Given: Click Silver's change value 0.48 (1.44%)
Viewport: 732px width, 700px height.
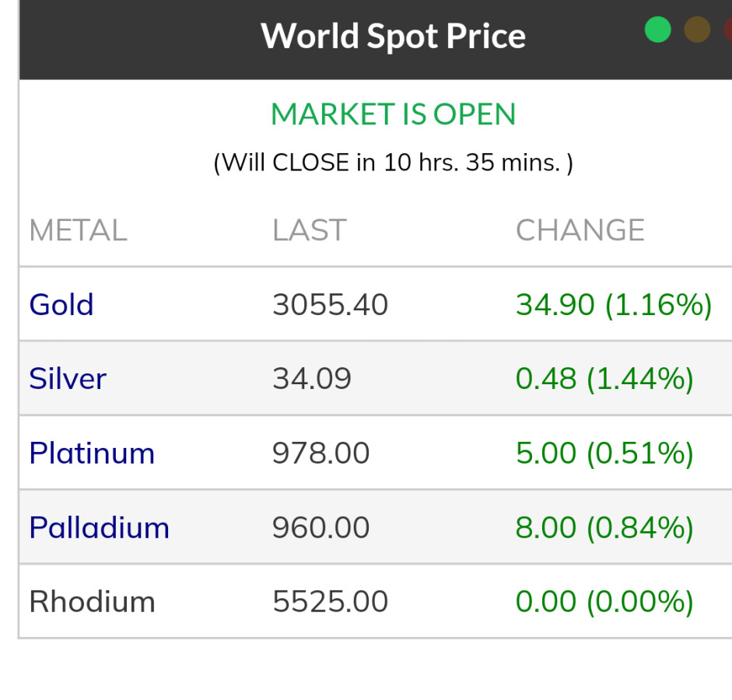Looking at the screenshot, I should tap(604, 379).
